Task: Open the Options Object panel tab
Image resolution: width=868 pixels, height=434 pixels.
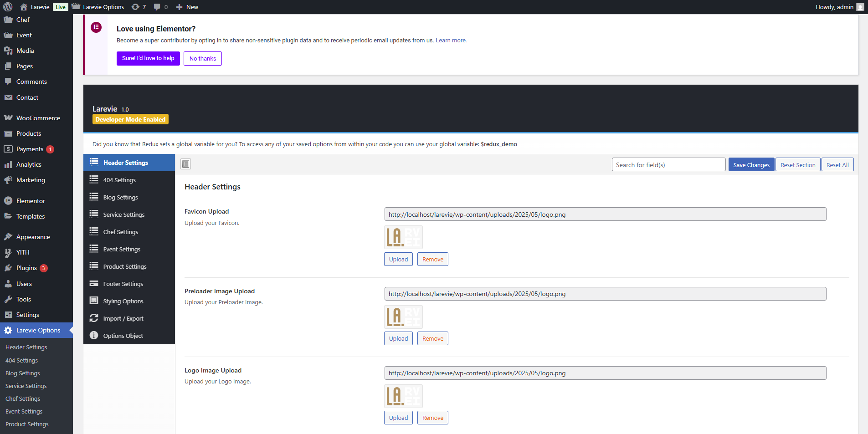Action: tap(129, 336)
